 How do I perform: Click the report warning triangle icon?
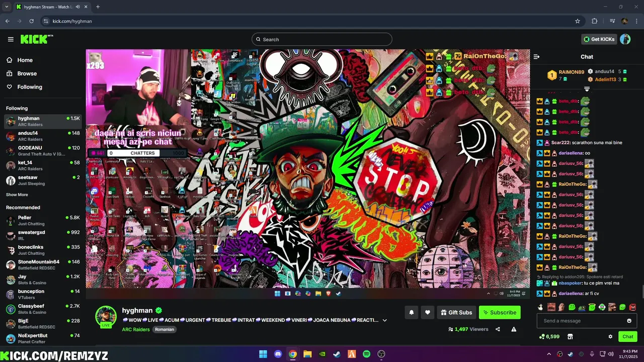pos(514,329)
